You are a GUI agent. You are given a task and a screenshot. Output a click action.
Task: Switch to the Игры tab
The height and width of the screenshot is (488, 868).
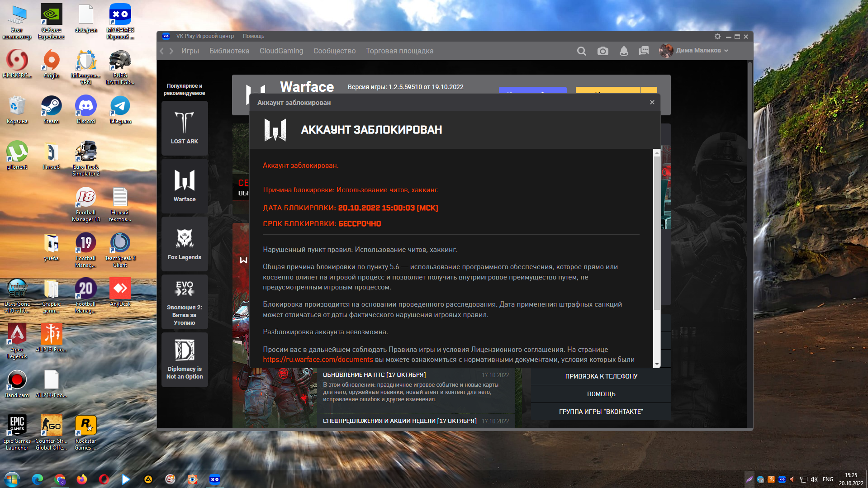pos(190,51)
